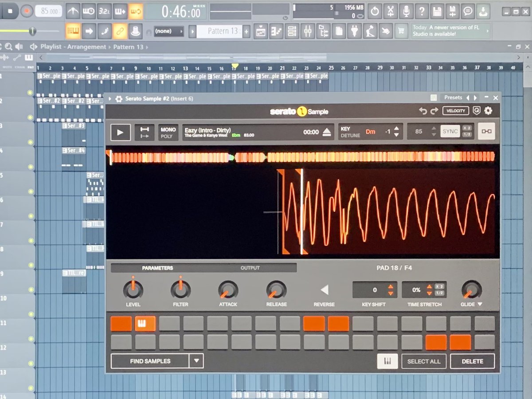Add a new pattern with plus button
This screenshot has width=532, height=399.
click(246, 31)
